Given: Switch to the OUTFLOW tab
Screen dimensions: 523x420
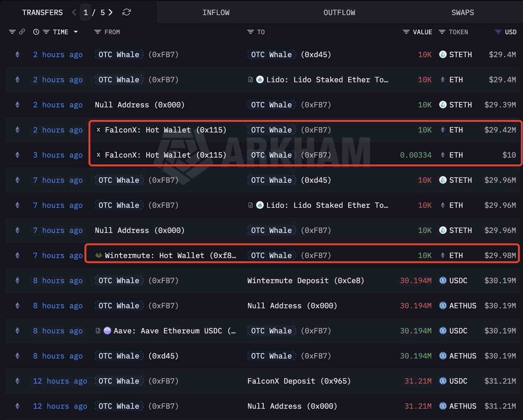Looking at the screenshot, I should pyautogui.click(x=339, y=13).
